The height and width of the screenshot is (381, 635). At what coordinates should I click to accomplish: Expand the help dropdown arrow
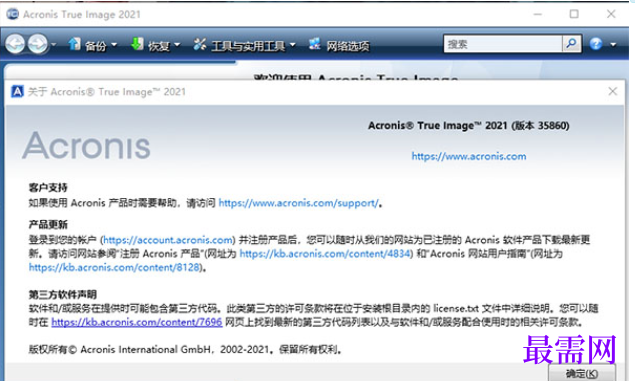pos(613,45)
